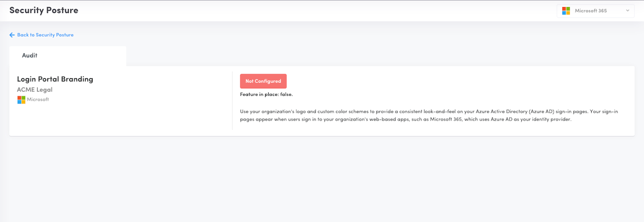This screenshot has height=222, width=644.
Task: Select the Security Posture page title
Action: click(x=44, y=10)
